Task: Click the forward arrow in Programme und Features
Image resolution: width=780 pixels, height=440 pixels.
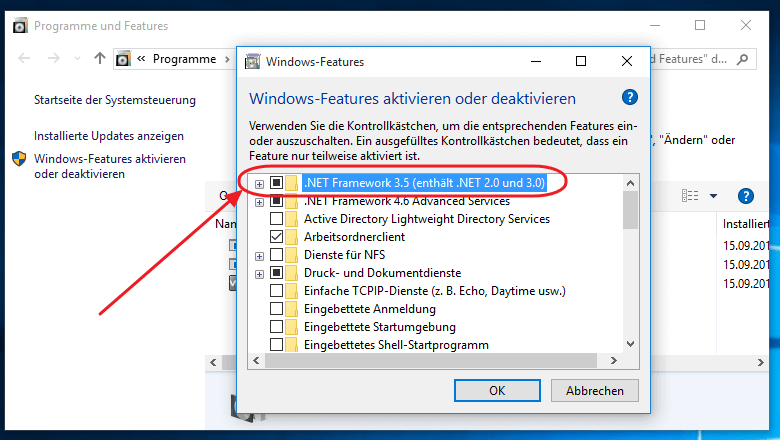Action: 53,59
